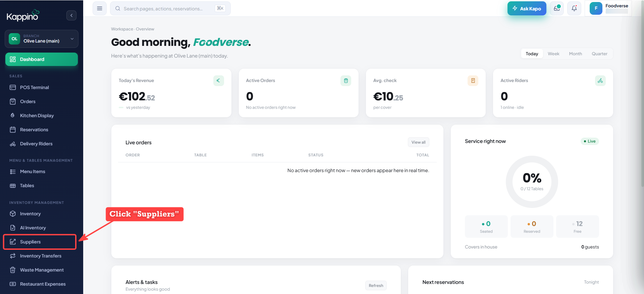Click the search magnifier icon
Viewport: 644px width, 294px height.
click(x=118, y=8)
